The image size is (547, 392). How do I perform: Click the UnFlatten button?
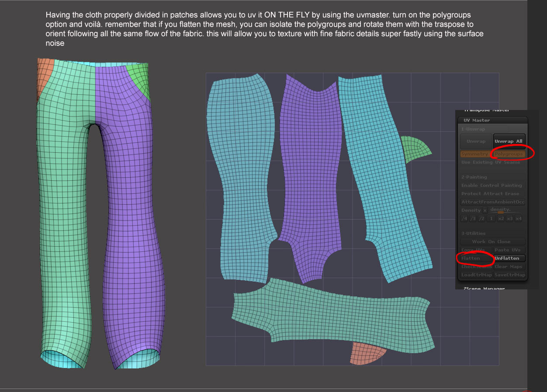coord(509,258)
